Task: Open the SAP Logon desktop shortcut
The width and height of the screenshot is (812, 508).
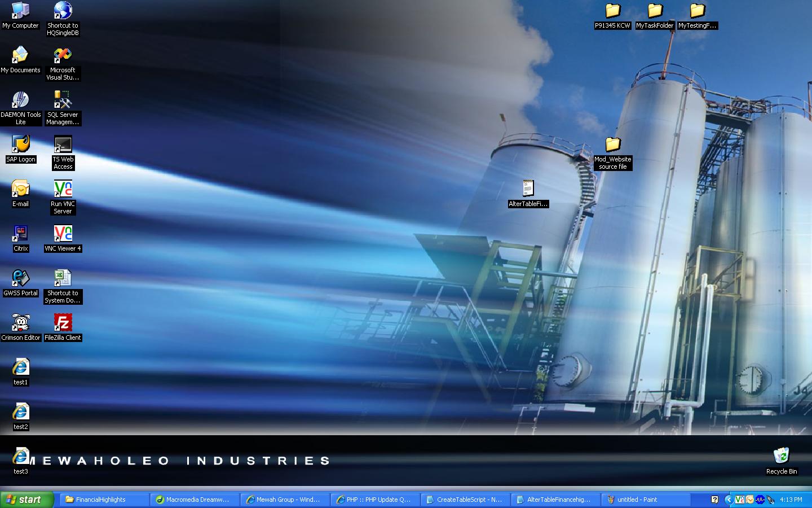Action: click(21, 144)
